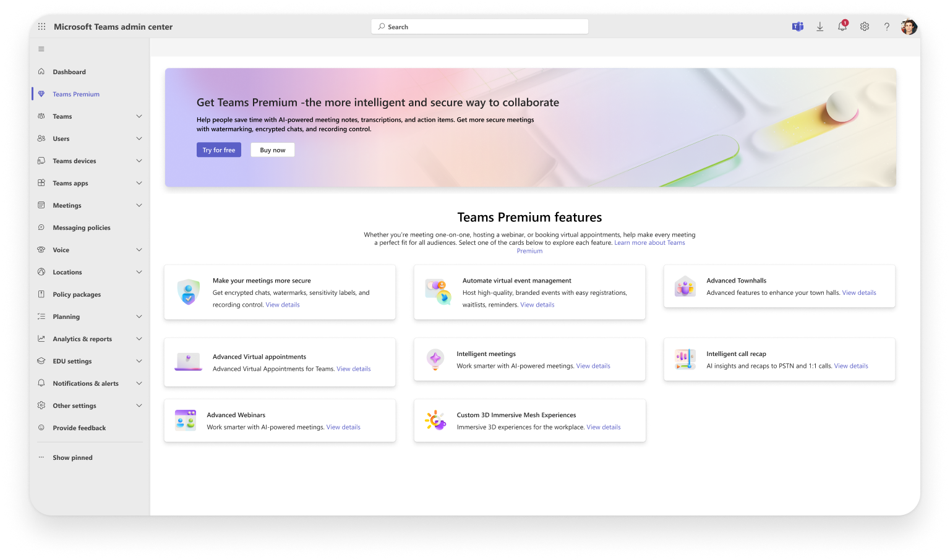
Task: View details for Advanced Webinars
Action: pyautogui.click(x=343, y=427)
